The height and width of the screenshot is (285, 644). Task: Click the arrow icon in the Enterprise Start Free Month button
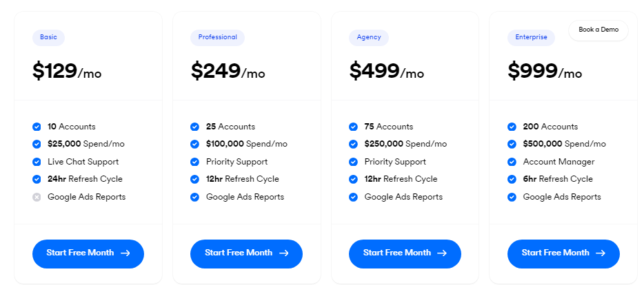[x=601, y=253]
